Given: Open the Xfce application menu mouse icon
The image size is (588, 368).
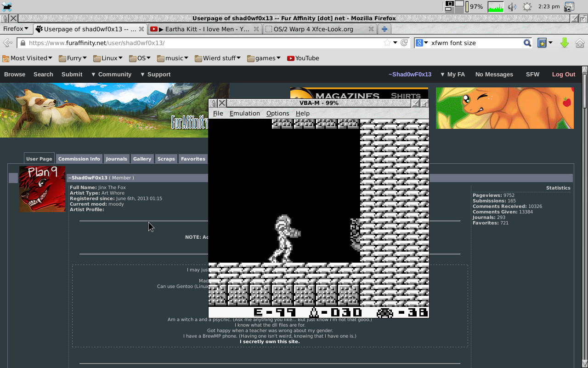Looking at the screenshot, I should [7, 6].
